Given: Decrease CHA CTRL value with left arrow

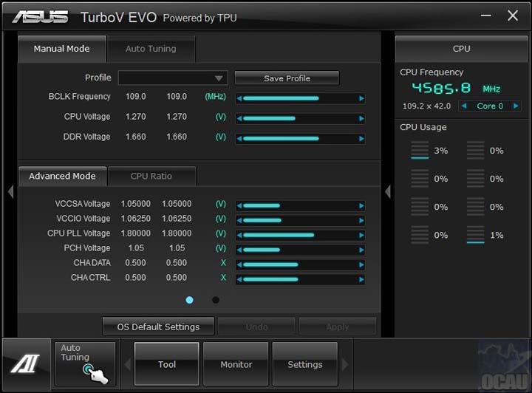Looking at the screenshot, I should [x=239, y=279].
